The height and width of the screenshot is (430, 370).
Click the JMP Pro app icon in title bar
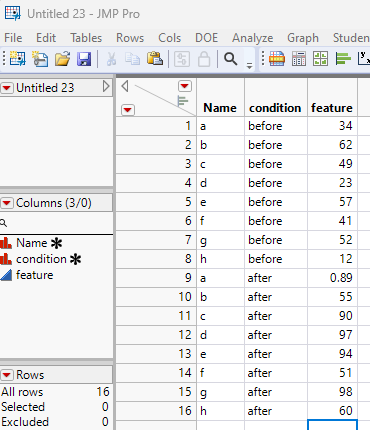tap(13, 13)
